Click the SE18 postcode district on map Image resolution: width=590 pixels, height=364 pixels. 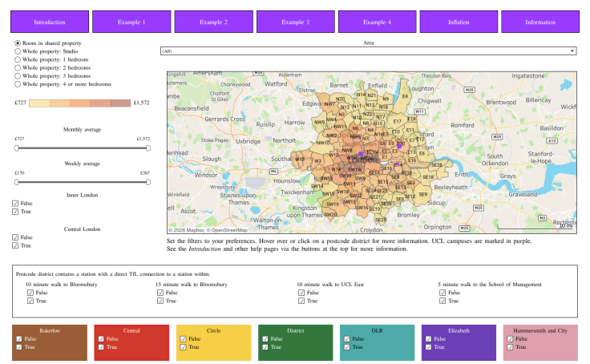pyautogui.click(x=428, y=177)
